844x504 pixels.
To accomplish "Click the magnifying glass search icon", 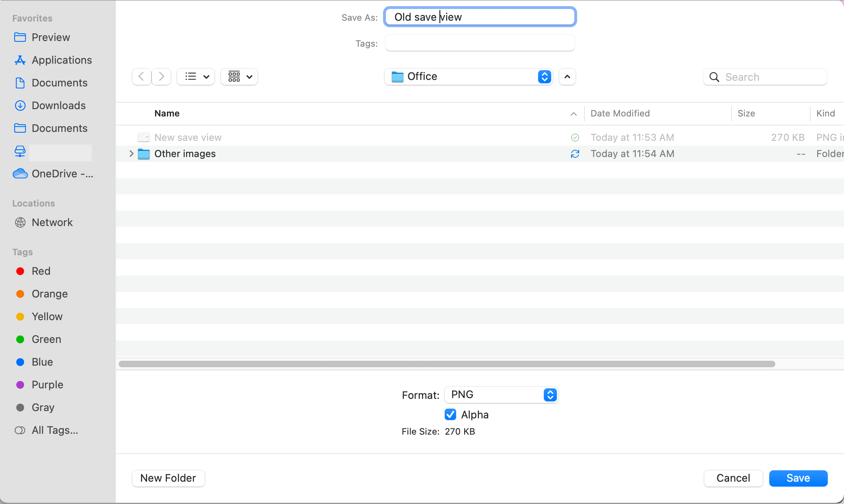I will tap(714, 77).
